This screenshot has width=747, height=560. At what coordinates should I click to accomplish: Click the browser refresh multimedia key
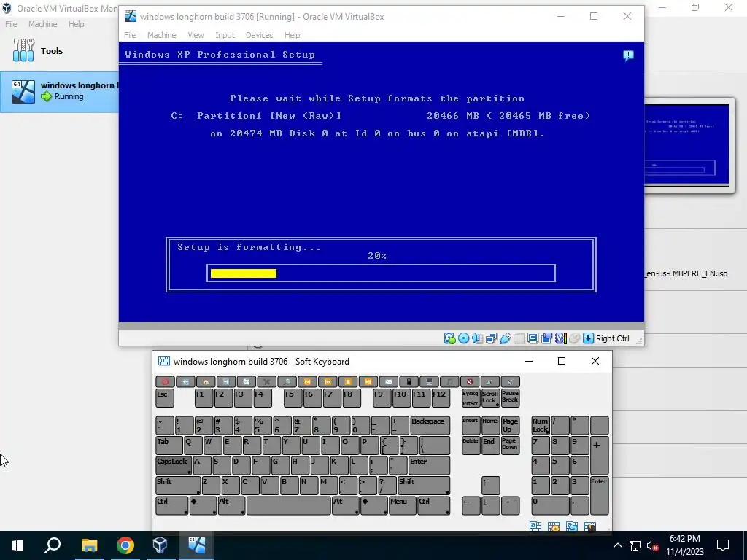247,382
